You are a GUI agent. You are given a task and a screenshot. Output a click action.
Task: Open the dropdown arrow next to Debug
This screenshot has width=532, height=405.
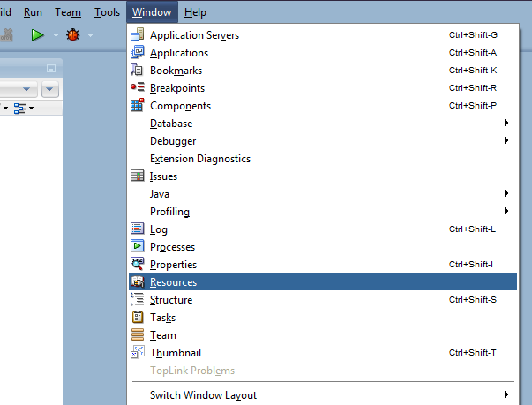pos(90,35)
